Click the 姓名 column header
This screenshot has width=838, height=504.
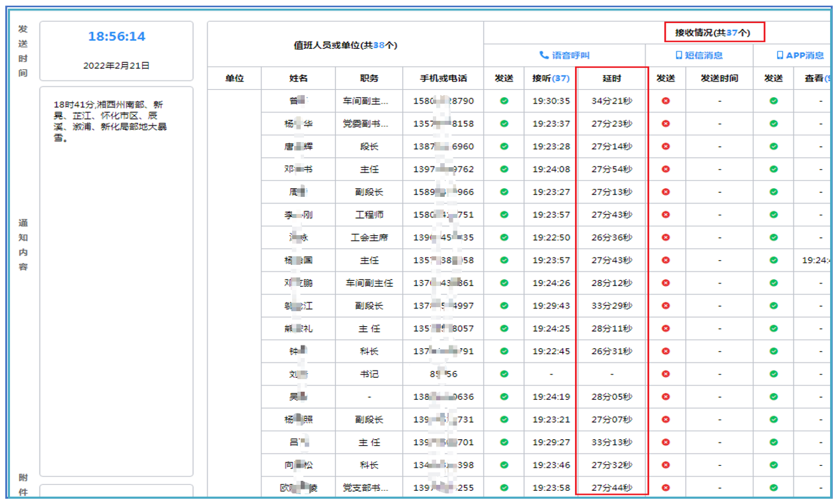point(299,78)
